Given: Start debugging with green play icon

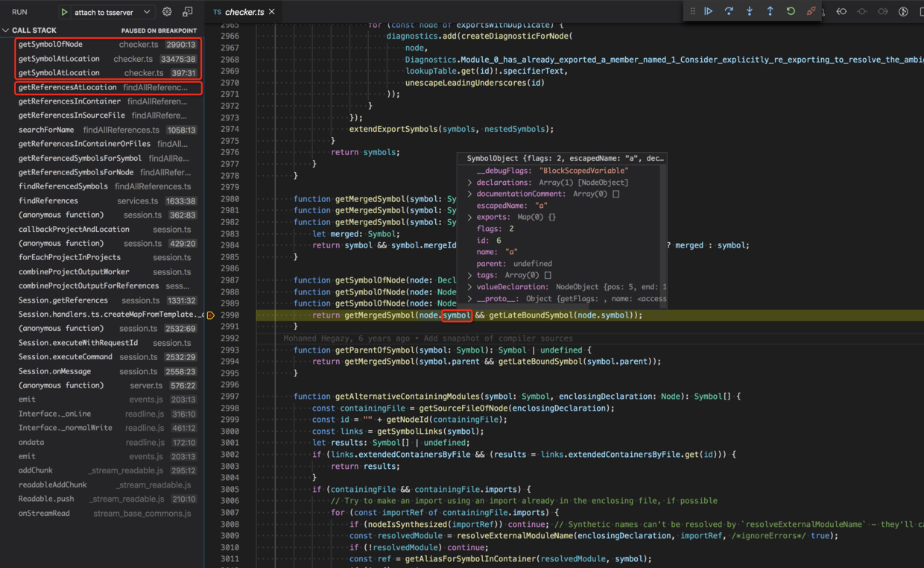Looking at the screenshot, I should coord(65,12).
